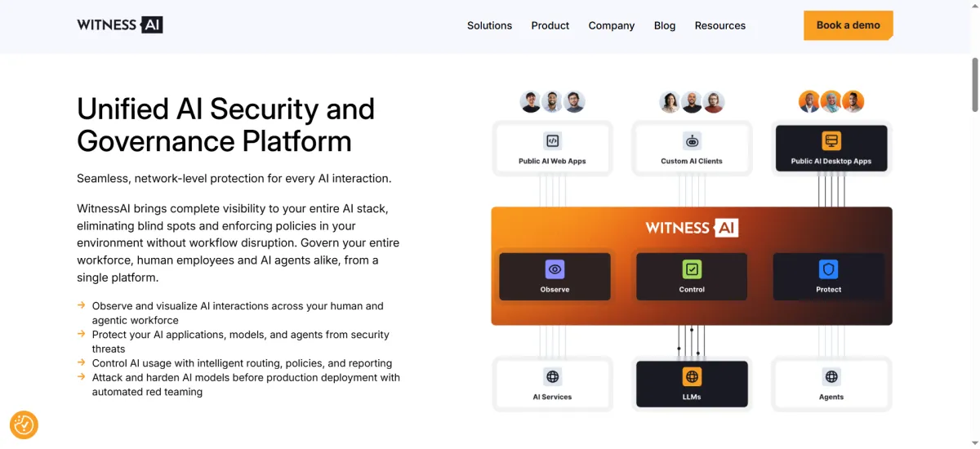Click the WitnessAI logo in header
The image size is (980, 449).
(x=120, y=24)
